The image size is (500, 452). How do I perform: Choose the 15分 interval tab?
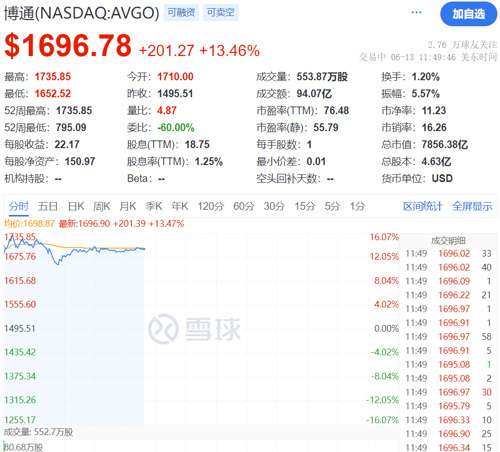point(305,206)
